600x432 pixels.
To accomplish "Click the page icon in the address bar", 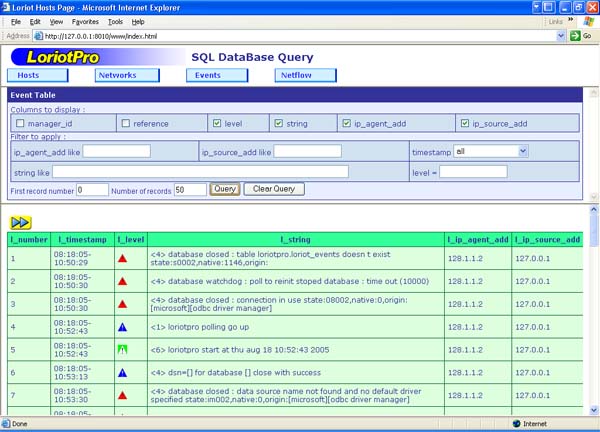I will [x=38, y=36].
